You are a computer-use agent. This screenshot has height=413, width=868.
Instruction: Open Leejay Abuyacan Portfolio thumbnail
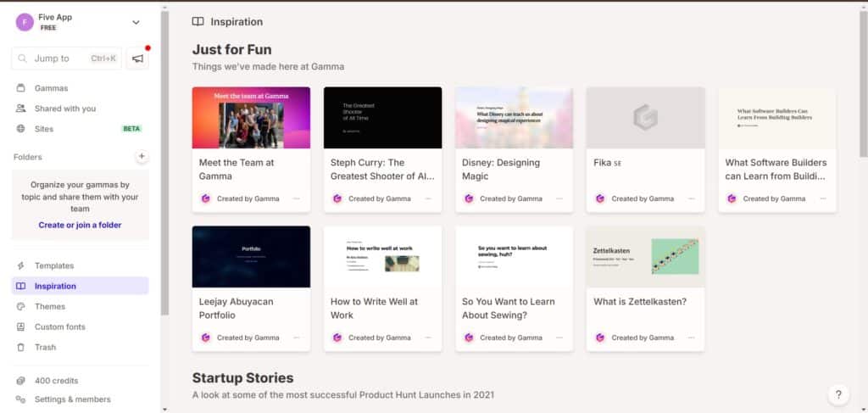pos(251,256)
